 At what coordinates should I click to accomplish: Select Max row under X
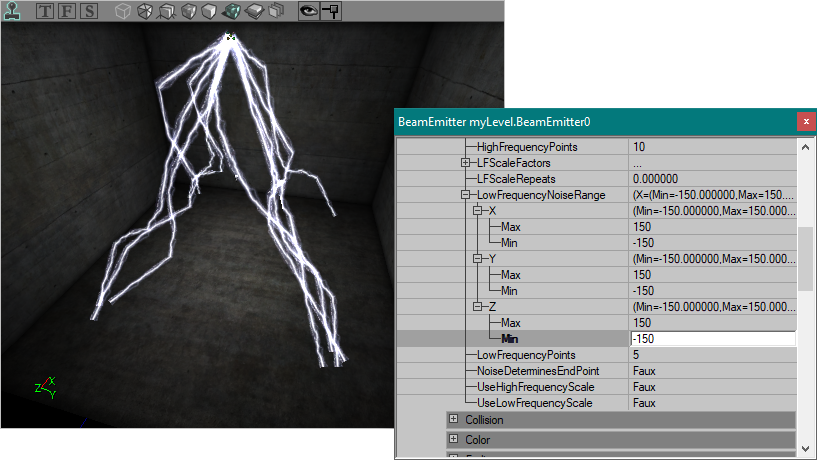tap(597, 227)
